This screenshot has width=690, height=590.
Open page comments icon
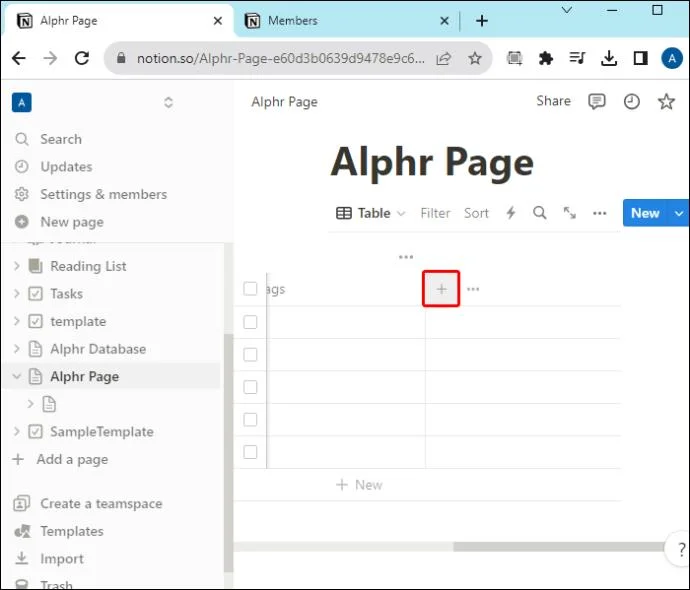pyautogui.click(x=597, y=102)
